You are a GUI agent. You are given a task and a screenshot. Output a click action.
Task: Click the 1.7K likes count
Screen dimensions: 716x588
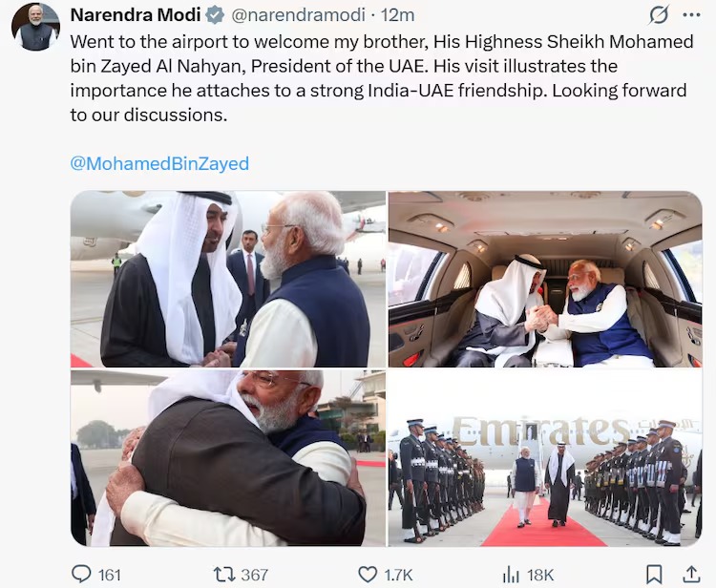398,575
